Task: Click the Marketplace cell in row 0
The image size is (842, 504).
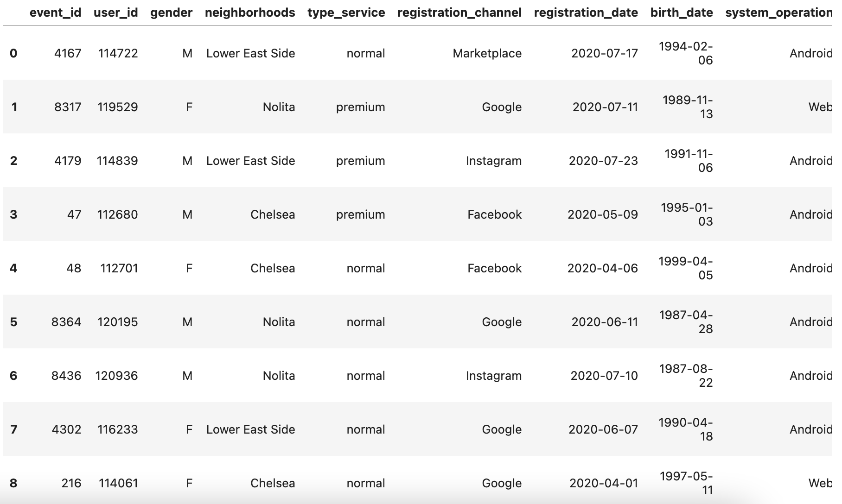Action: pos(487,53)
